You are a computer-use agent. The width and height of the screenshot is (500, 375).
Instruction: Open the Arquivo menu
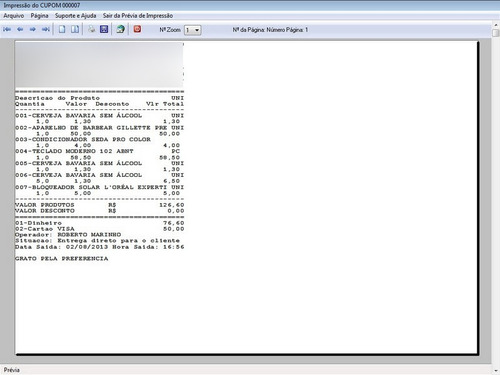point(14,16)
